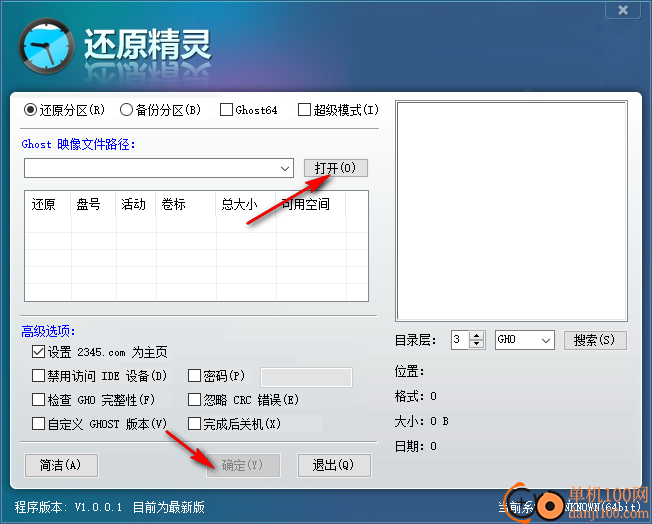Click the 位置: info label
This screenshot has width=652, height=524.
coord(410,371)
